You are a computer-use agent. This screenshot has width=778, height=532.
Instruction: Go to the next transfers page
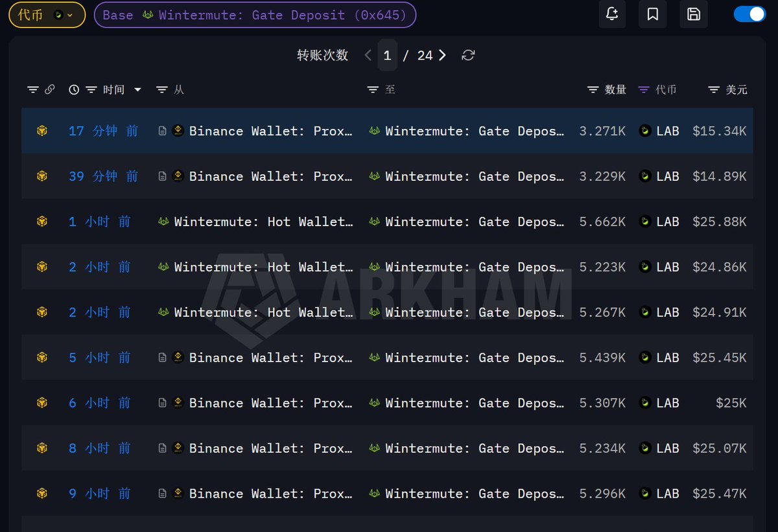click(x=442, y=56)
